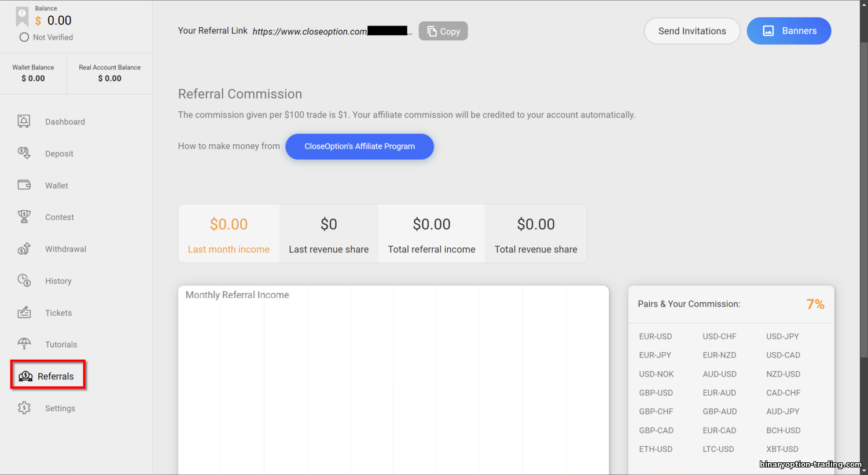Open the Banners button
Viewport: 868px width, 475px height.
789,31
